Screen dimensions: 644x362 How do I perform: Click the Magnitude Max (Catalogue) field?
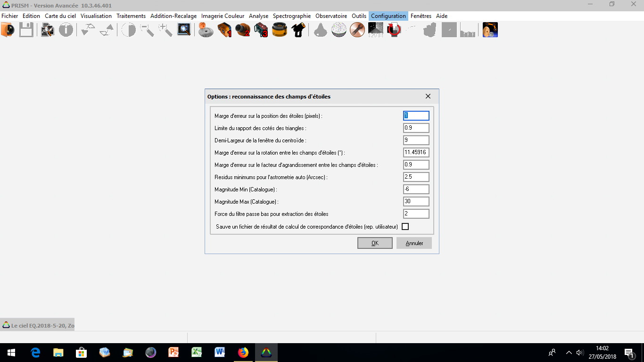[416, 202]
